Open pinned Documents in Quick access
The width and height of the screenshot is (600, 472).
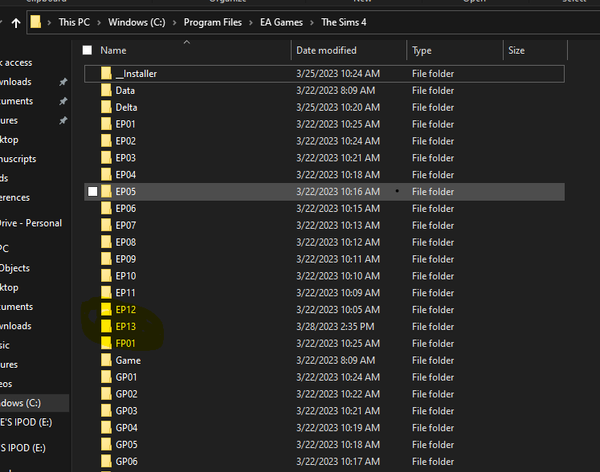pyautogui.click(x=16, y=101)
